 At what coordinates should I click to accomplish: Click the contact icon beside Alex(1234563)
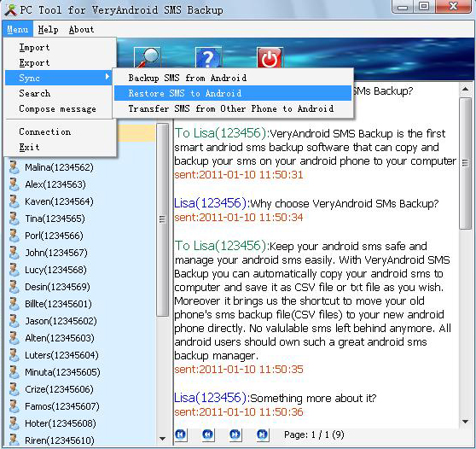click(x=14, y=184)
